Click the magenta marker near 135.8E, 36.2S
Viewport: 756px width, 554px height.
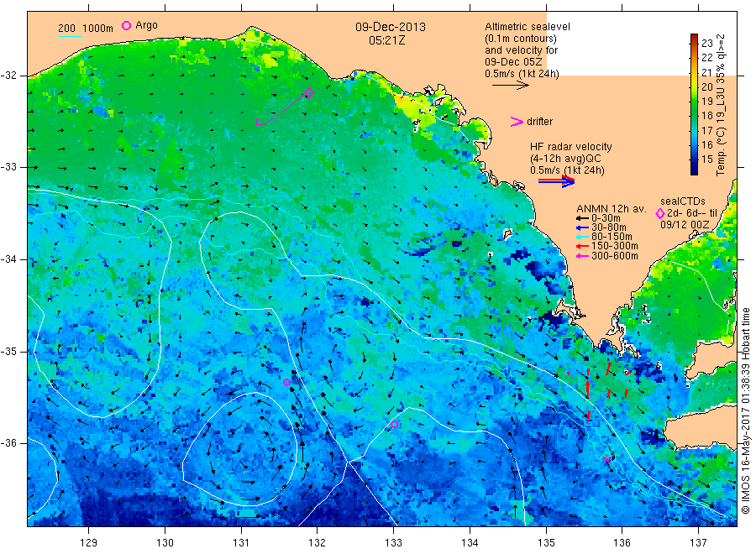click(607, 459)
